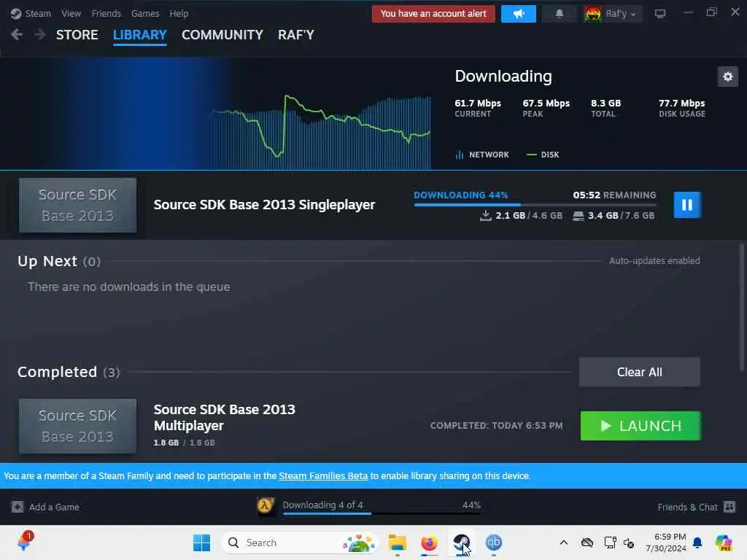Select Source SDK Base 2013 Multiplayer title
This screenshot has width=747, height=560.
[x=225, y=418]
